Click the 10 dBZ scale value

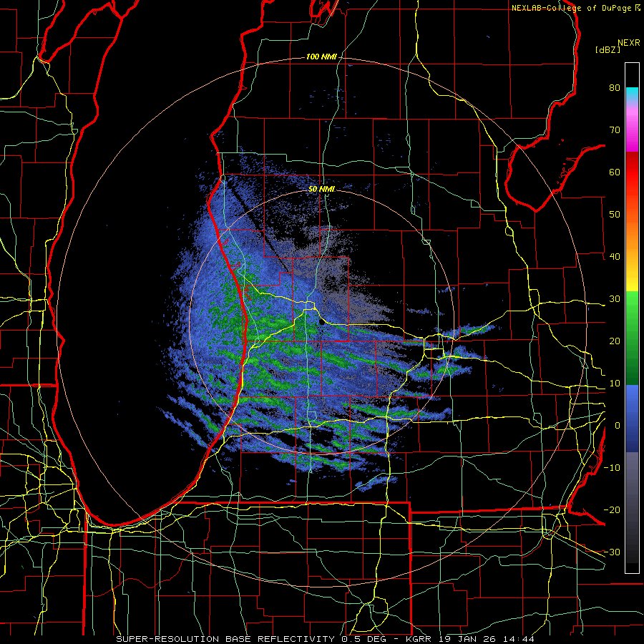(615, 384)
